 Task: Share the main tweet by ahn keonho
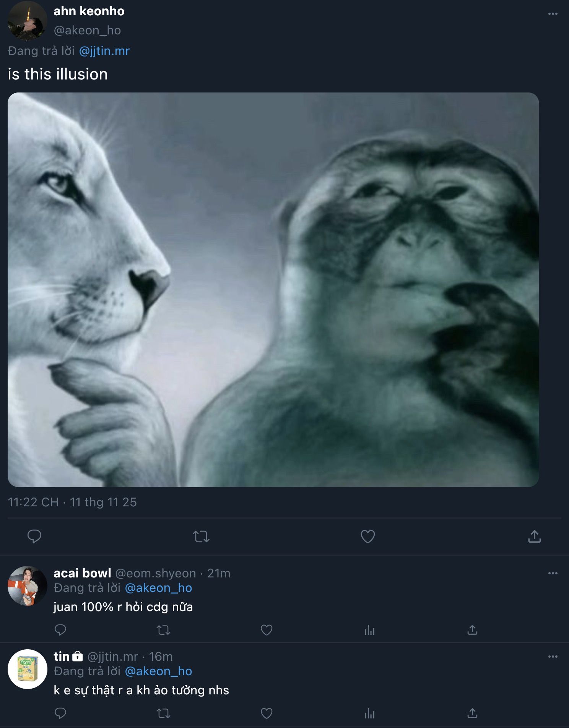point(534,536)
